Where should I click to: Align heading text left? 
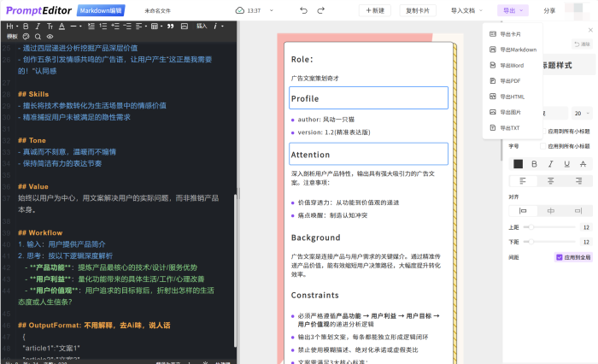click(x=523, y=181)
